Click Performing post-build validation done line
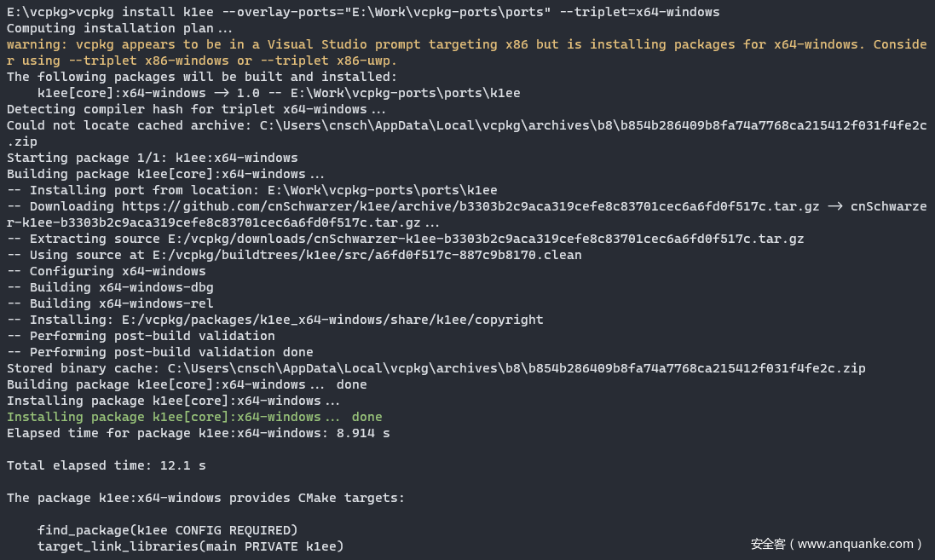Screen dimensions: 935x560 [159, 352]
